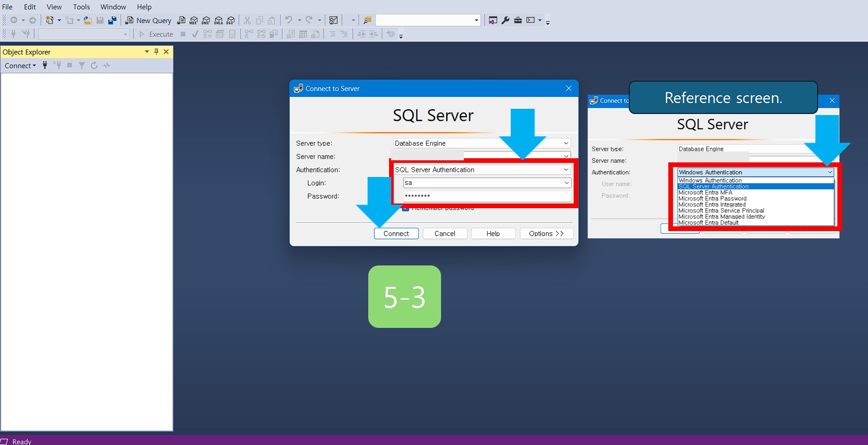The width and height of the screenshot is (868, 445).
Task: Select Microsoft Entra Managed Identity option
Action: click(x=755, y=217)
